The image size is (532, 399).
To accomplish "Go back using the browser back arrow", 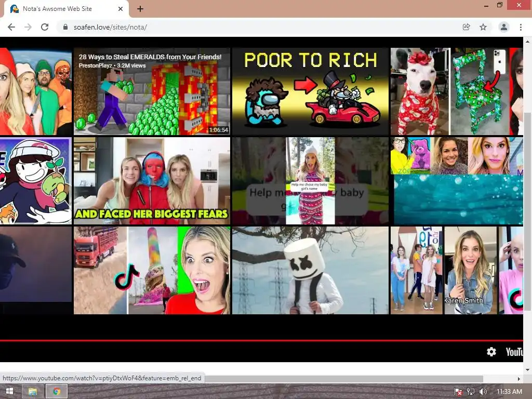I will coord(11,27).
